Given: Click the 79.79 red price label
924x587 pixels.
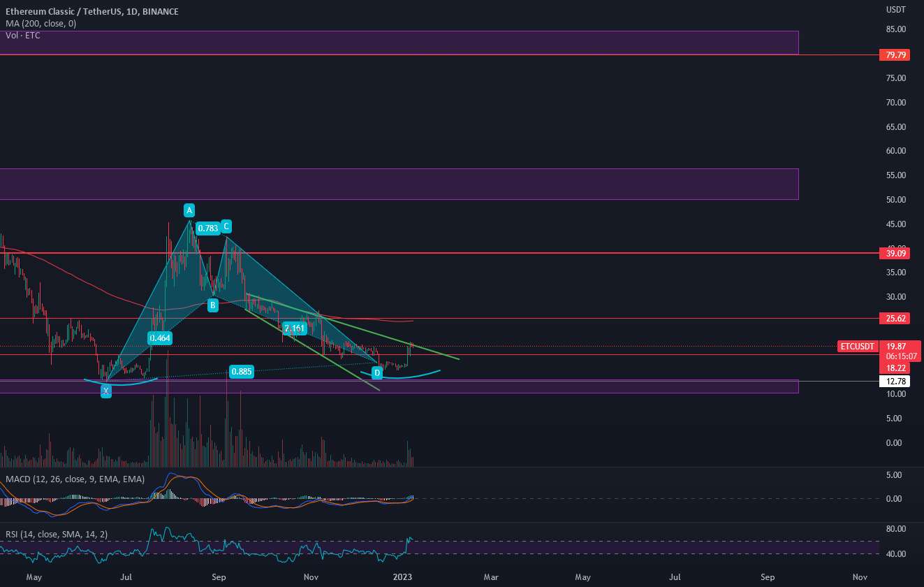Looking at the screenshot, I should click(x=896, y=55).
